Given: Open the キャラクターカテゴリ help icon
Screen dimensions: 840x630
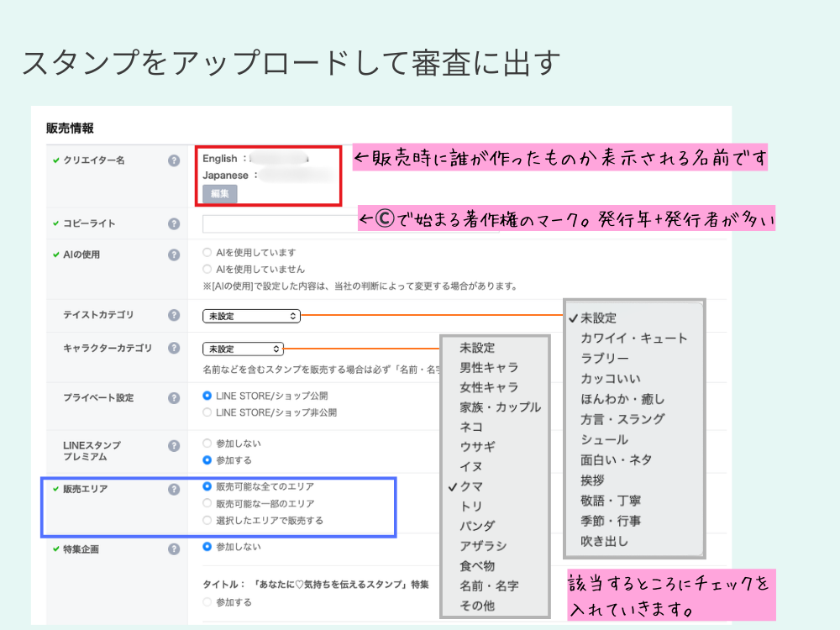Looking at the screenshot, I should 176,348.
